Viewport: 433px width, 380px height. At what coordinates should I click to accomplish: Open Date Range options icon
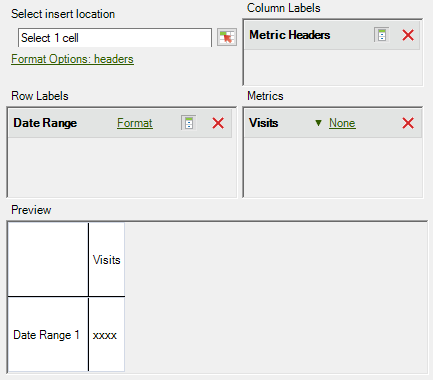click(189, 123)
